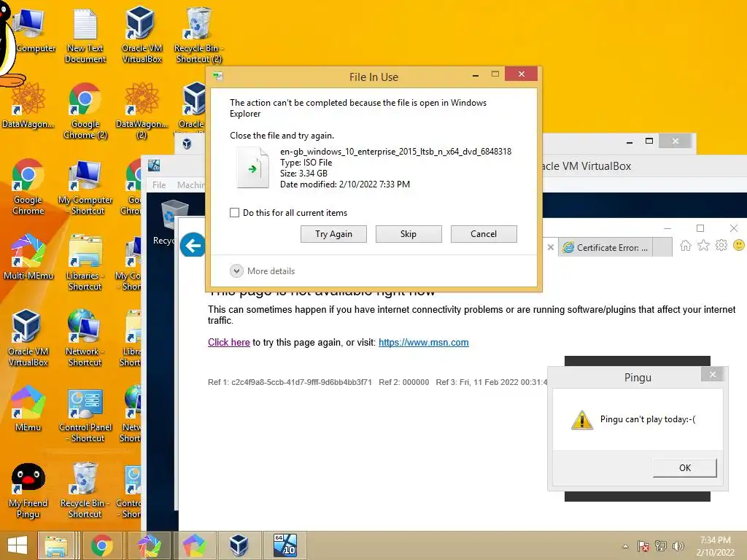The image size is (747, 560).
Task: Open the Recycle Bin inside the VM window
Action: pyautogui.click(x=172, y=222)
